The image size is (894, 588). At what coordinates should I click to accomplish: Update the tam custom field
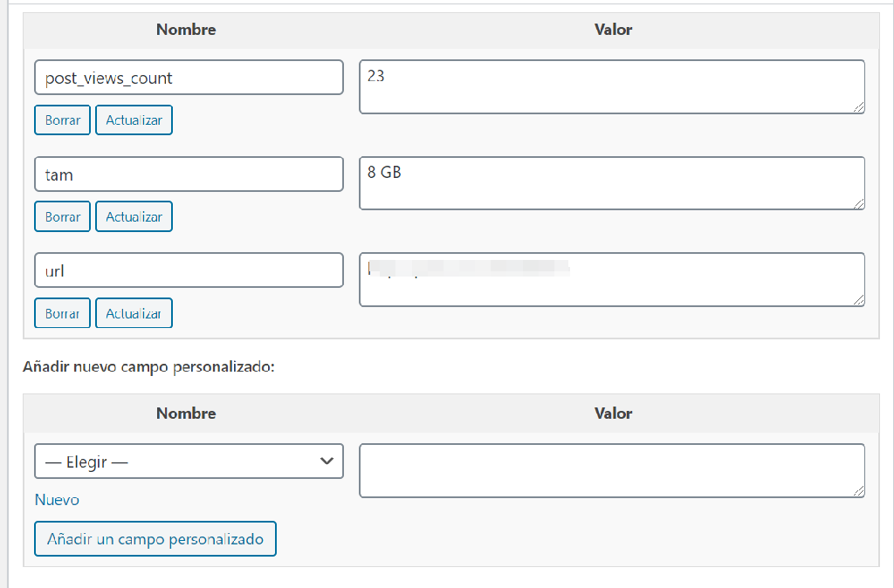pyautogui.click(x=134, y=216)
